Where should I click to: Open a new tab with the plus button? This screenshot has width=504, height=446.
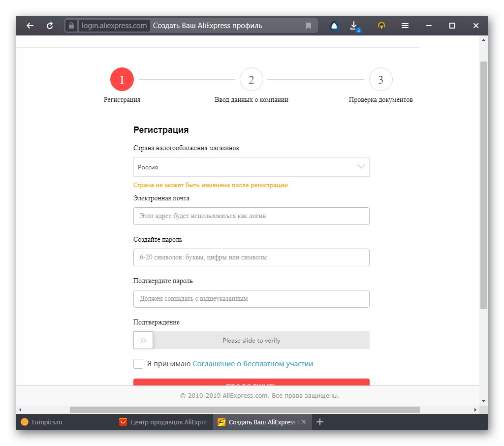320,422
